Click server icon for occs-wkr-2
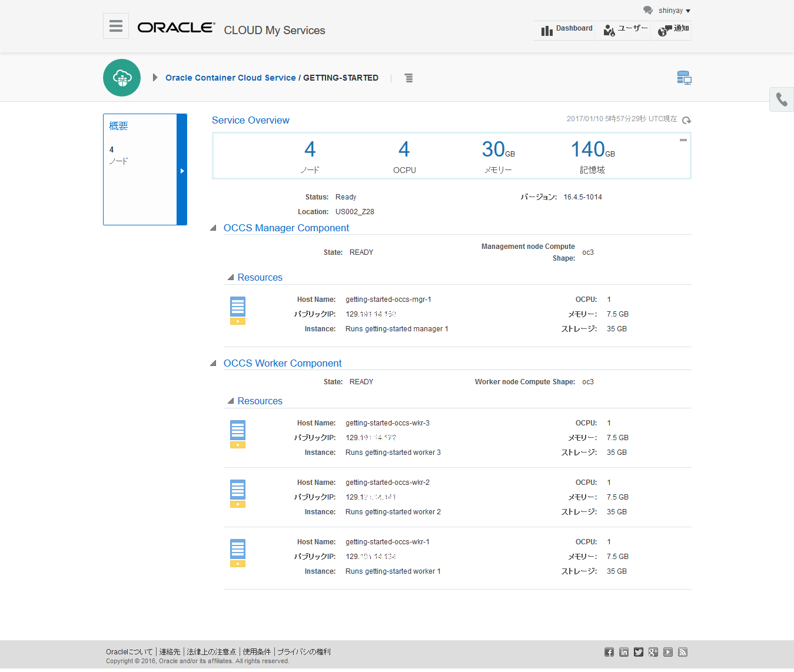 [x=238, y=494]
